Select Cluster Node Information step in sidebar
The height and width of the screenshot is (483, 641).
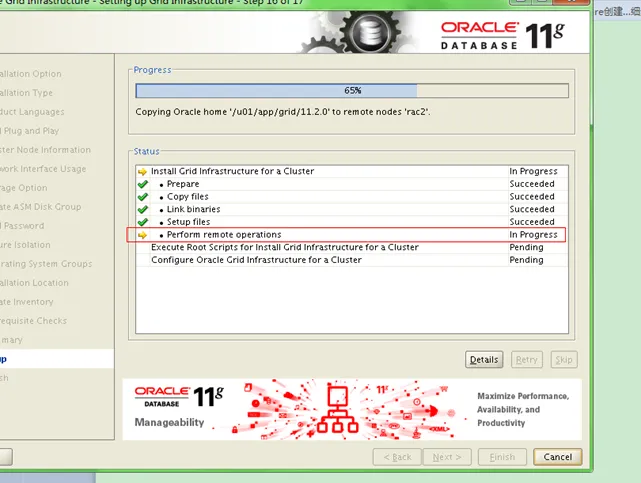pyautogui.click(x=45, y=150)
